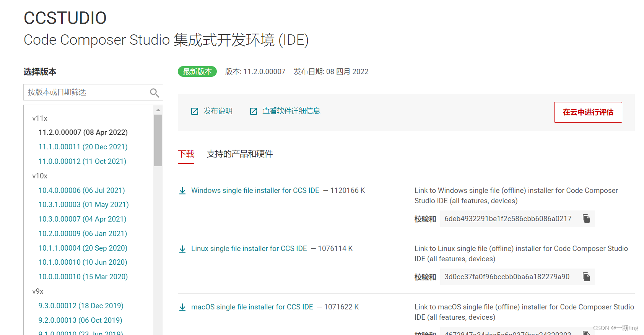Image resolution: width=644 pixels, height=335 pixels.
Task: Download Windows single file installer for CCS IDE
Action: pos(255,190)
